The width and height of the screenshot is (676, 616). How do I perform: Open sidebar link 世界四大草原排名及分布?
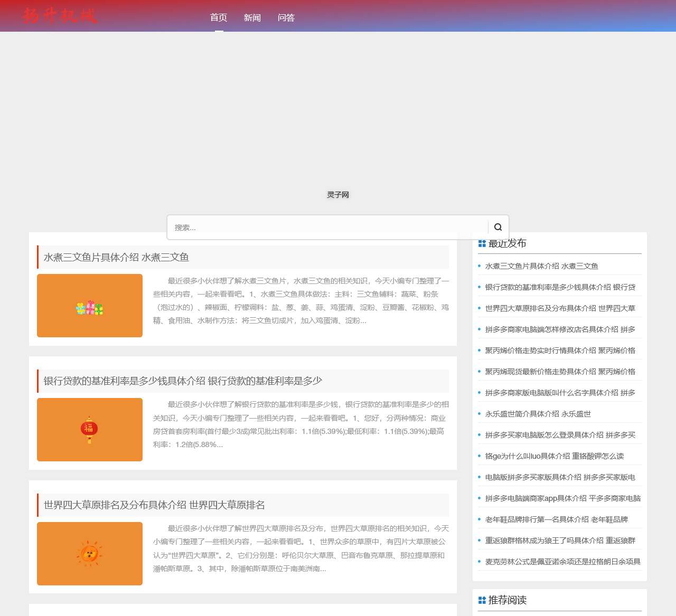point(560,308)
